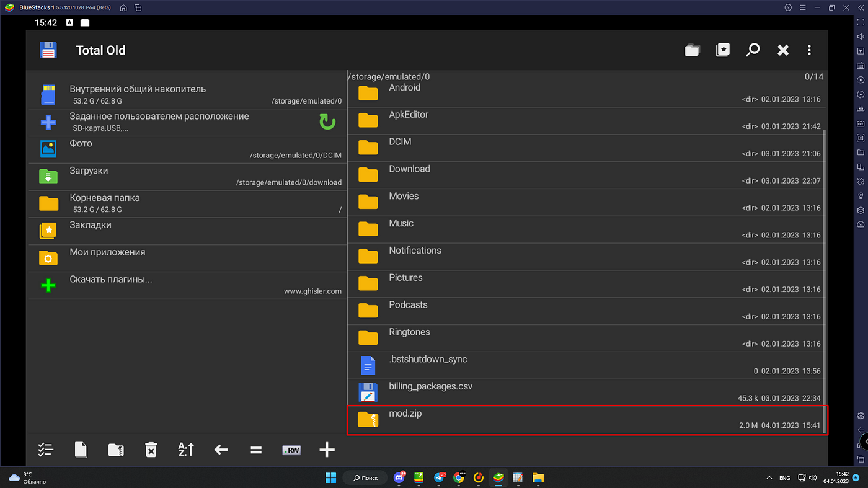
Task: Click the equals same-folder icon
Action: (256, 450)
